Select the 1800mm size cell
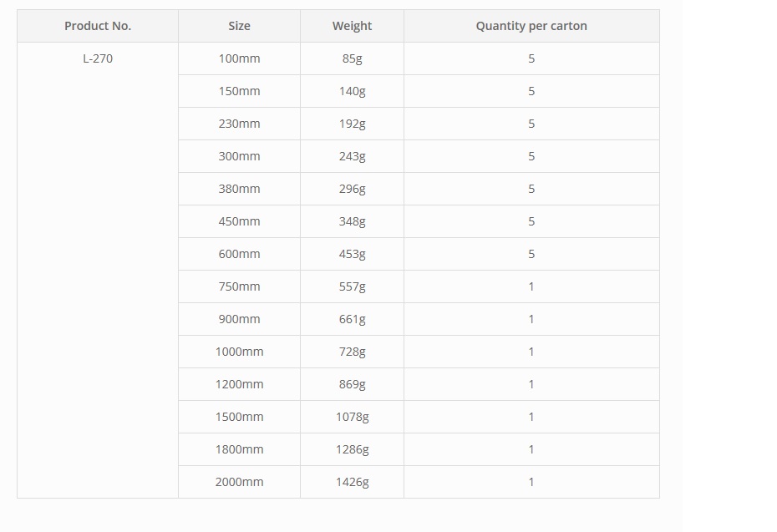Image resolution: width=777 pixels, height=532 pixels. (239, 449)
